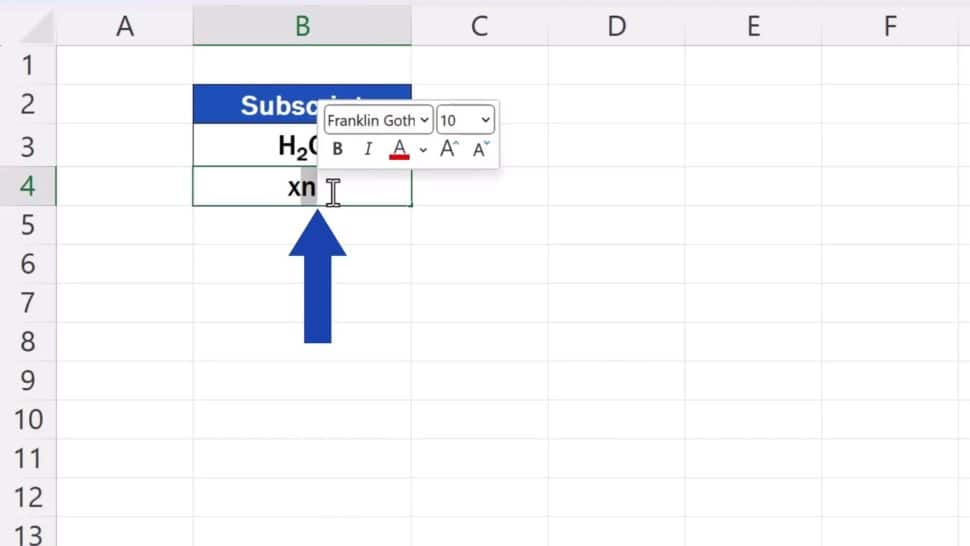
Task: Apply the red font color
Action: (x=399, y=149)
